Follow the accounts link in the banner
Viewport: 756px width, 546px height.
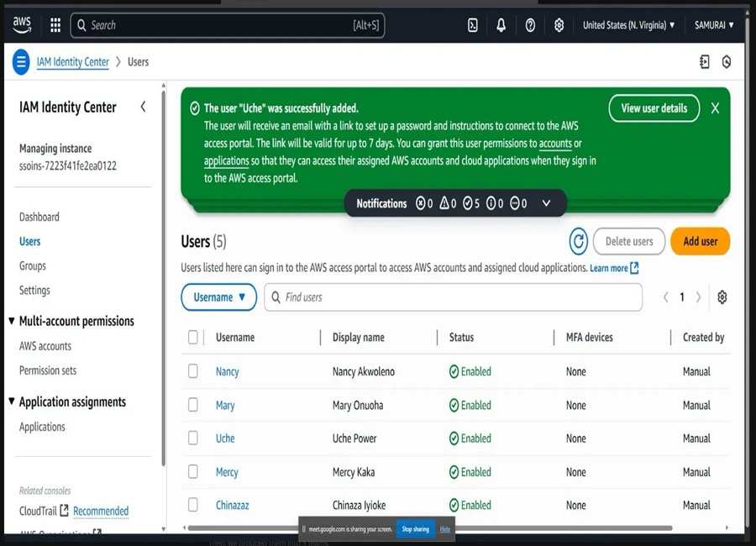click(x=555, y=144)
